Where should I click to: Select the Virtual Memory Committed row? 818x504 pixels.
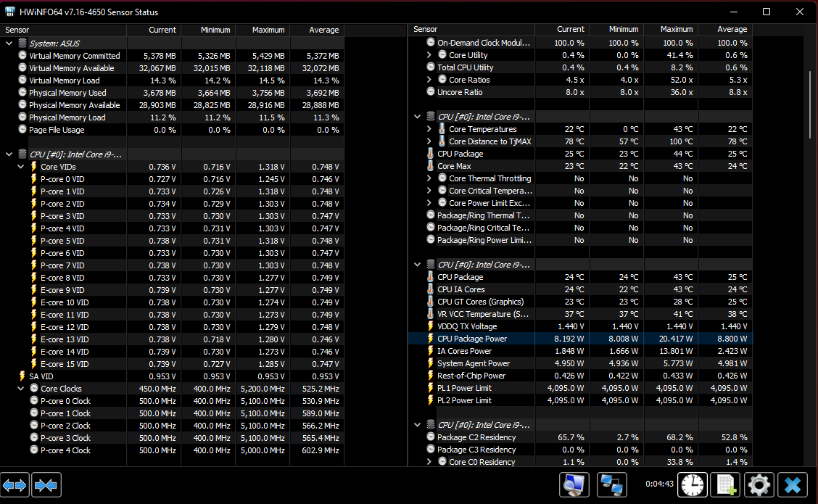[x=172, y=56]
